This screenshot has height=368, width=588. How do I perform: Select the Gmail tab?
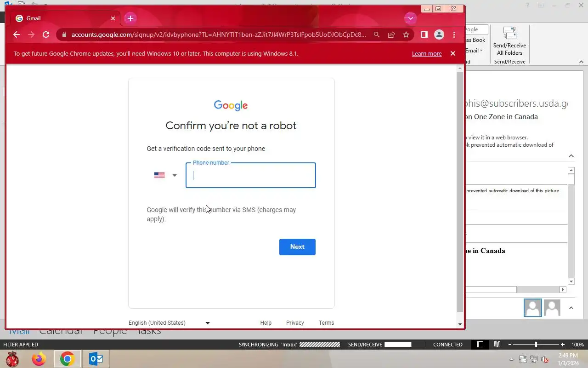66,18
